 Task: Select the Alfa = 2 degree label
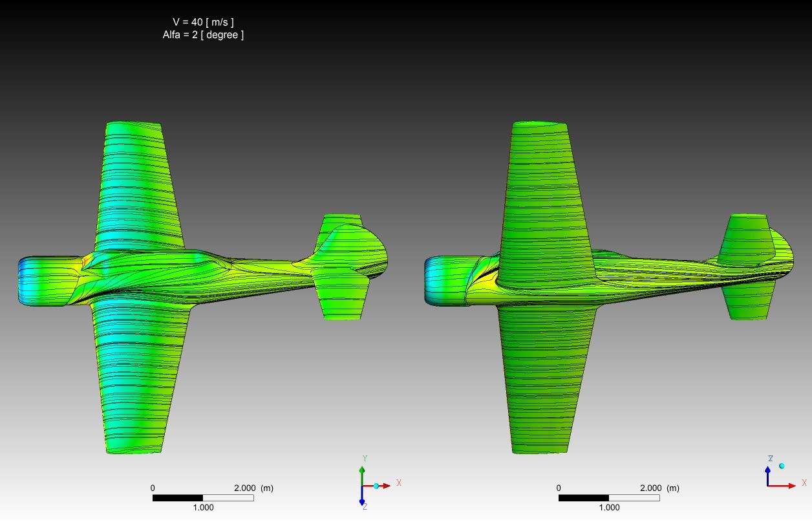pos(203,35)
